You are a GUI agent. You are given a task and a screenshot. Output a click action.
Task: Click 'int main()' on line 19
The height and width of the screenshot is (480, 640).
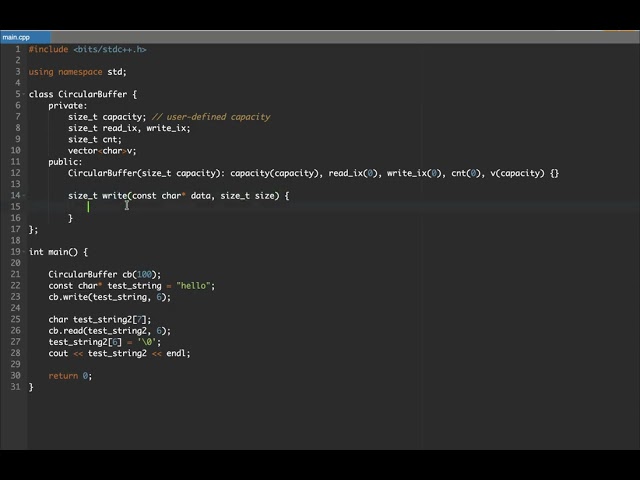point(53,252)
